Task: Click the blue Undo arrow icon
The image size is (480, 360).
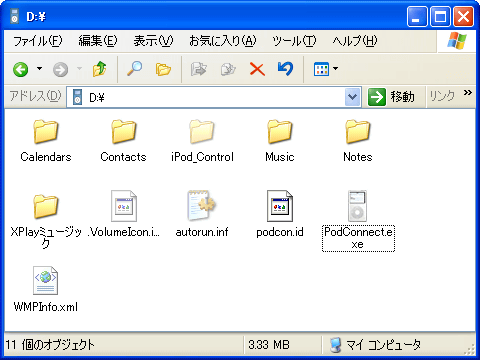Action: [x=285, y=69]
